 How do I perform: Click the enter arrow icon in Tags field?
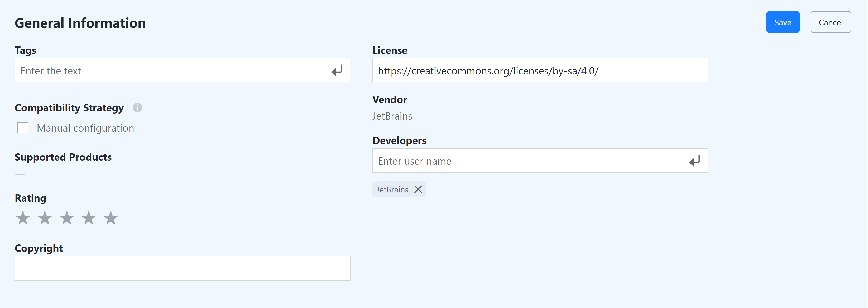[x=337, y=70]
